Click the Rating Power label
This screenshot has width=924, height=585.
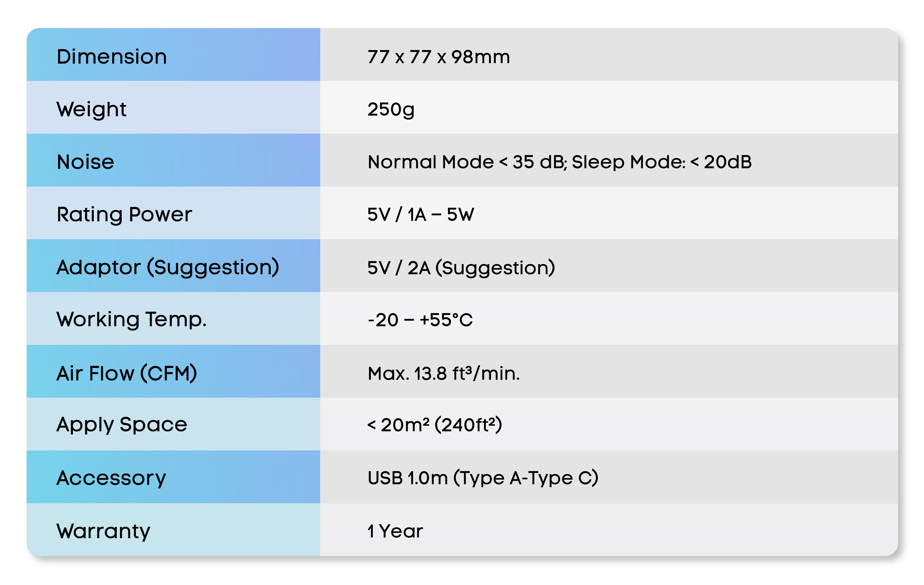click(x=124, y=215)
